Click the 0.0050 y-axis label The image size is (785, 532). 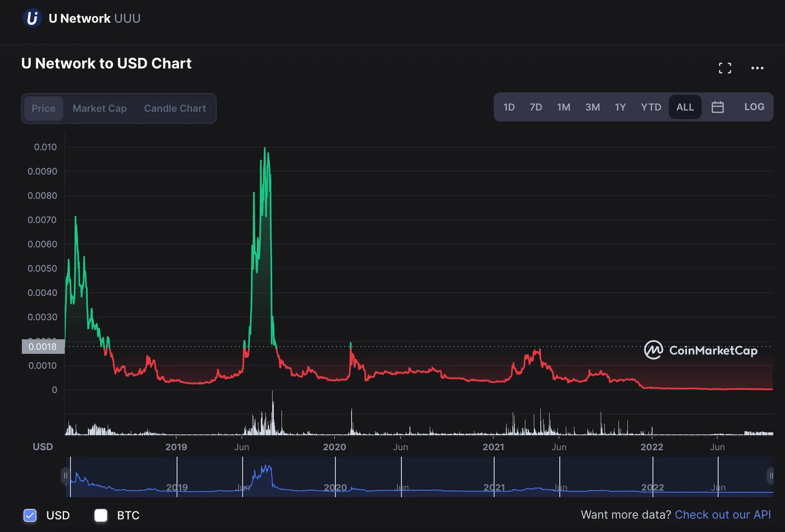[42, 269]
